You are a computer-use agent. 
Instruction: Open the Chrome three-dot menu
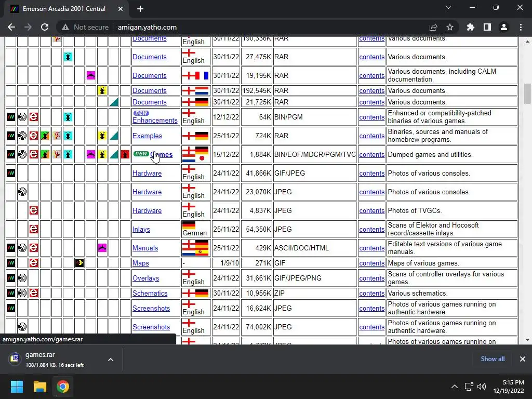(521, 27)
